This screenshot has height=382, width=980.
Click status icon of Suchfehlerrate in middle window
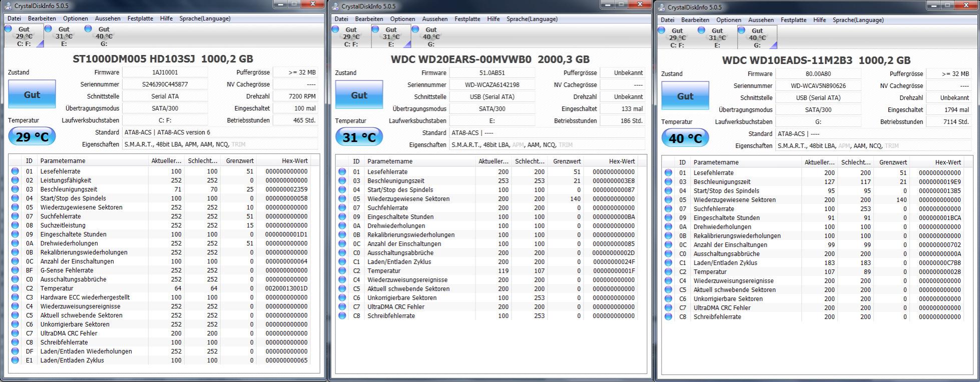pos(342,207)
